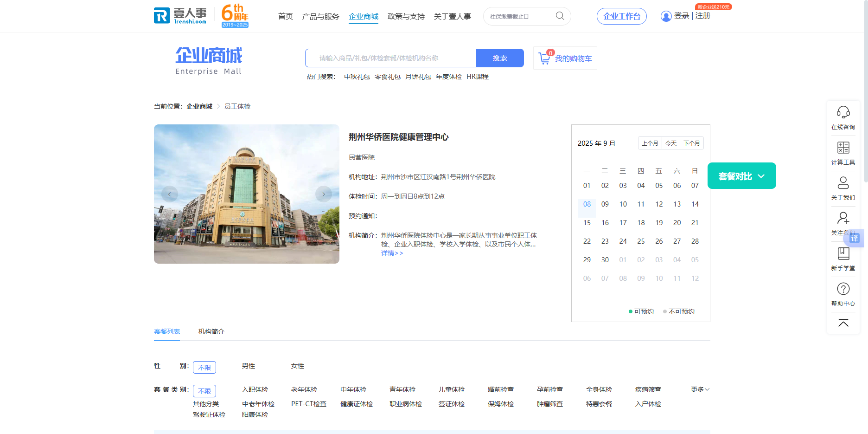This screenshot has height=434, width=868.
Task: Select 不限 for package category
Action: click(204, 391)
